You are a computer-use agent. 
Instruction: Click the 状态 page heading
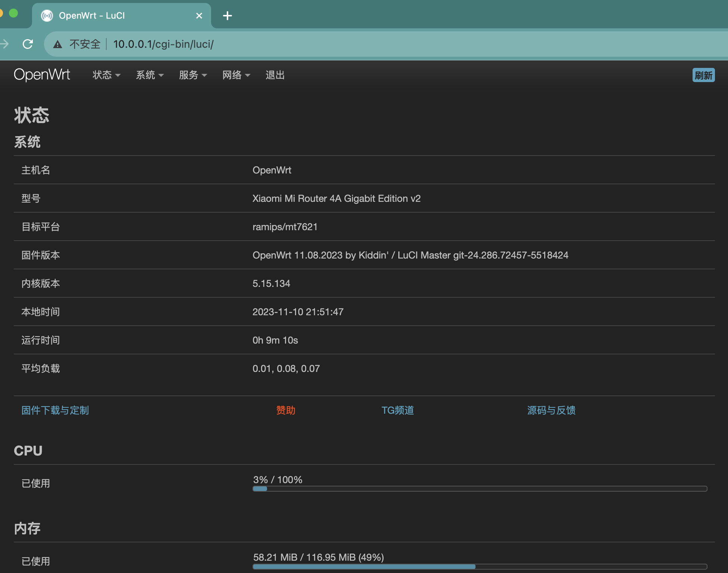[x=32, y=115]
